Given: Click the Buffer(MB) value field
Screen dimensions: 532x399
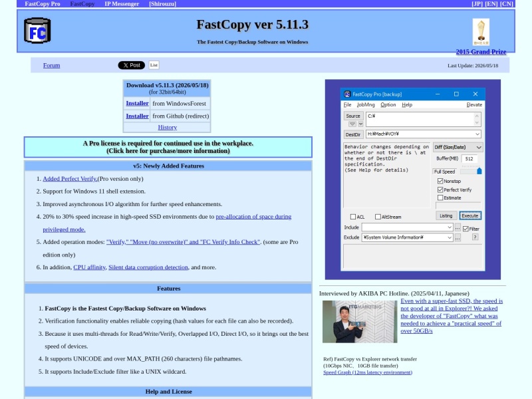Looking at the screenshot, I should (469, 158).
